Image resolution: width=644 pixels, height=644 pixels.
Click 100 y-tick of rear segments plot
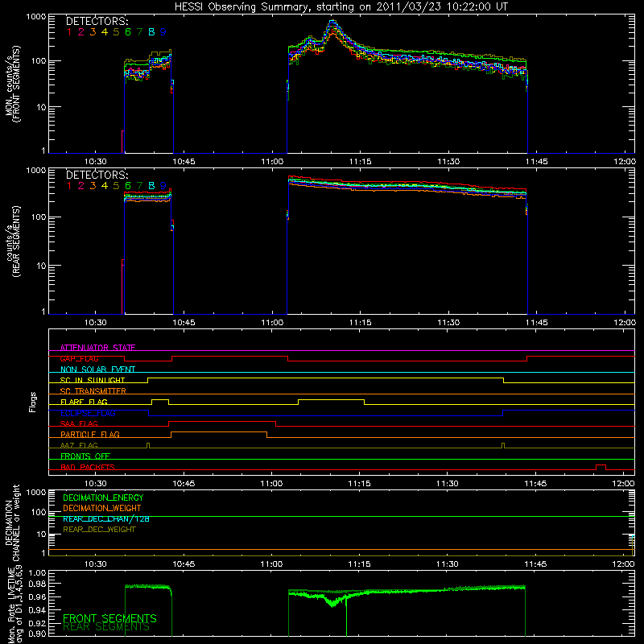[x=39, y=217]
